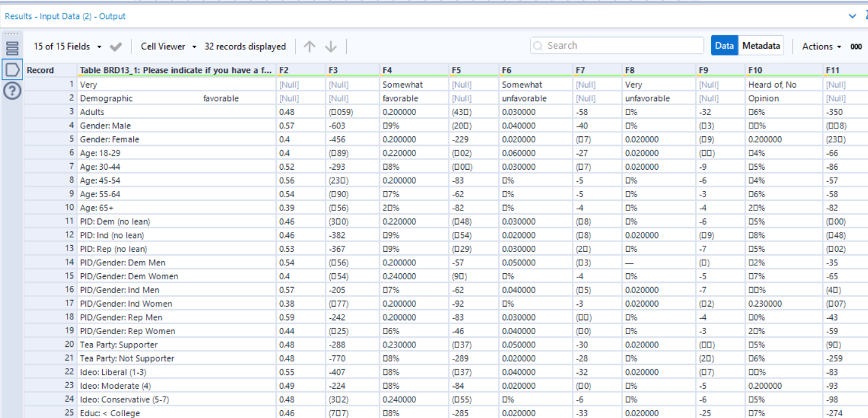
Task: Jump to previous record with up arrow
Action: pos(310,47)
